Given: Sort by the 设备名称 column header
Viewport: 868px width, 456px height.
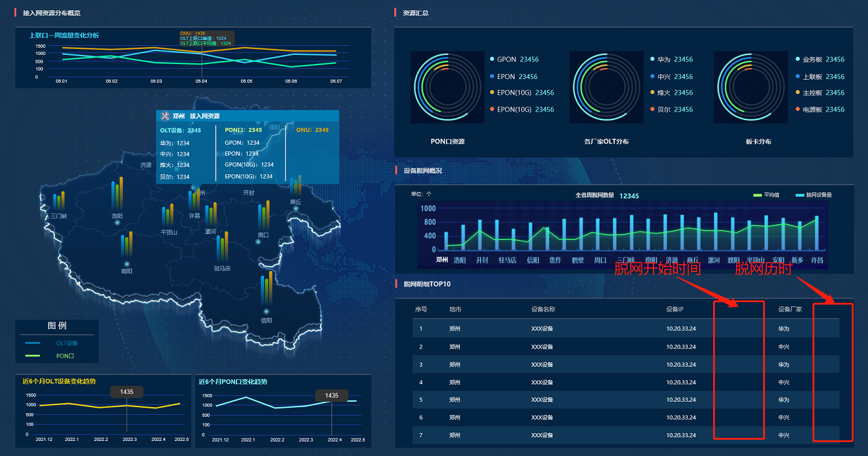Looking at the screenshot, I should click(543, 309).
